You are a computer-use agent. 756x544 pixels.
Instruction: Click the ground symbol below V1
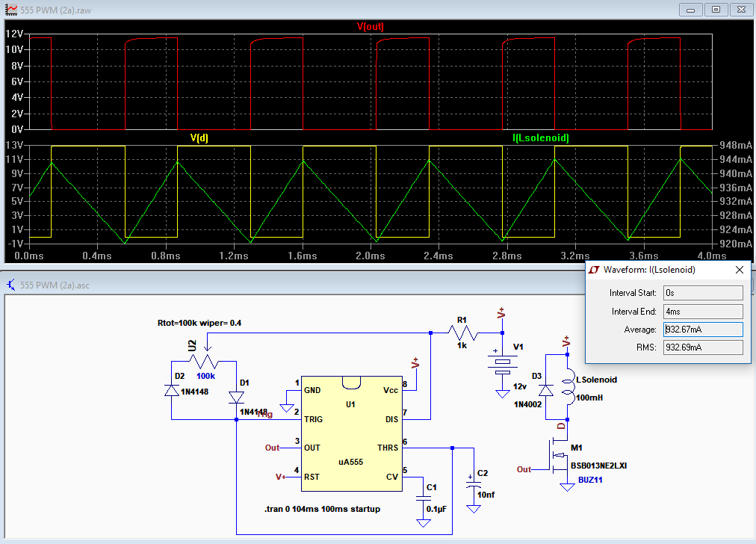(503, 394)
